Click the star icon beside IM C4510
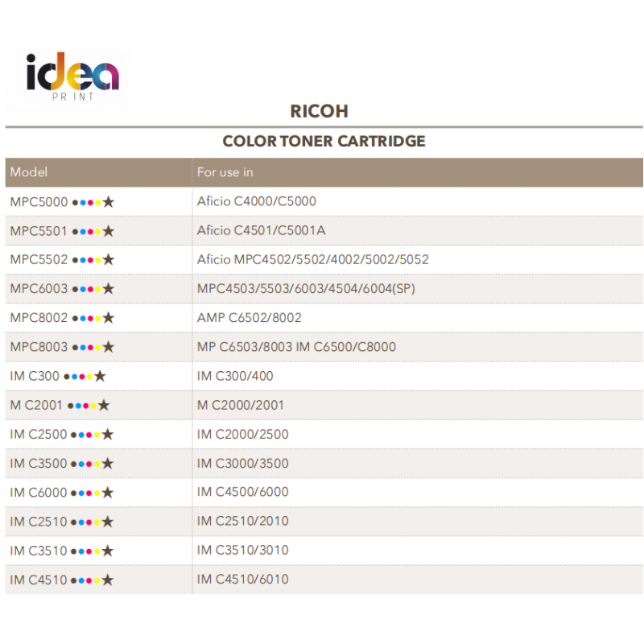Screen dimensions: 644x644 pos(107,580)
